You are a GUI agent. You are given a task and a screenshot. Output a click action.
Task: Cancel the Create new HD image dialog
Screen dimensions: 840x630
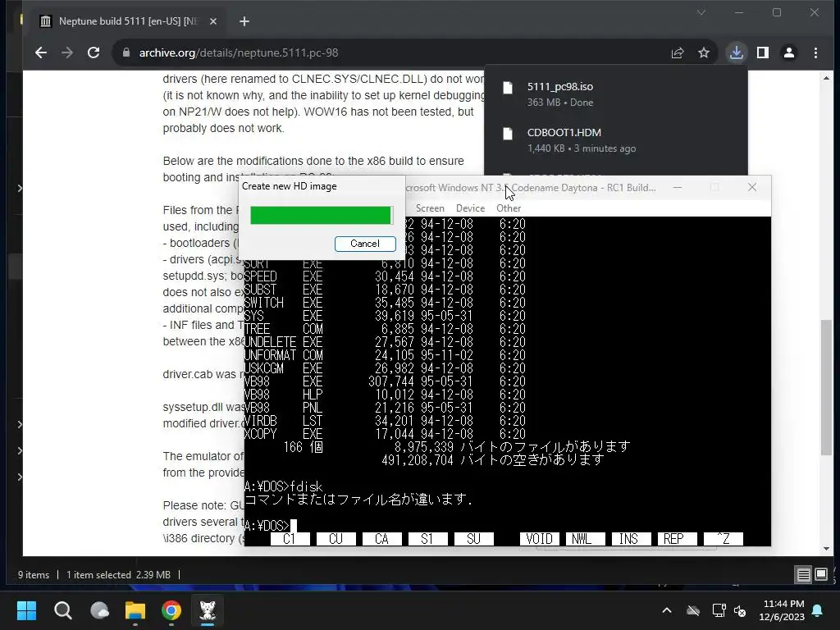pos(365,244)
